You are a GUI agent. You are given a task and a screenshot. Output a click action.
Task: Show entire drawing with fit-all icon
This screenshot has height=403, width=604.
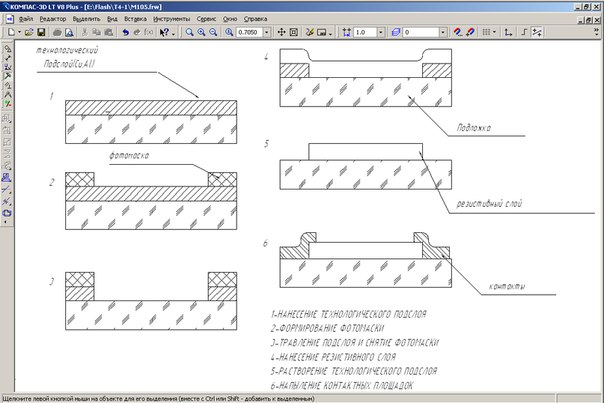[294, 32]
